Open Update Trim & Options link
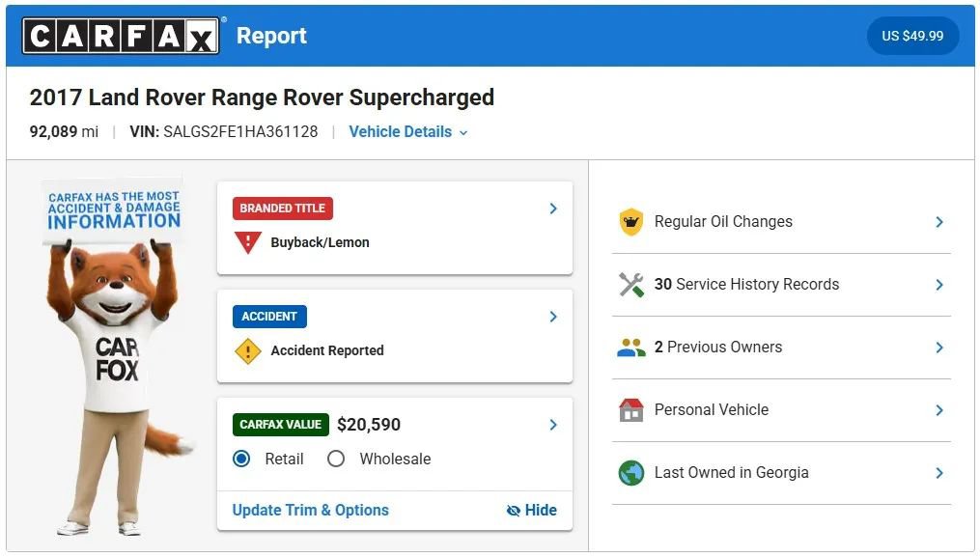Viewport: 980px width, 557px height. tap(311, 510)
